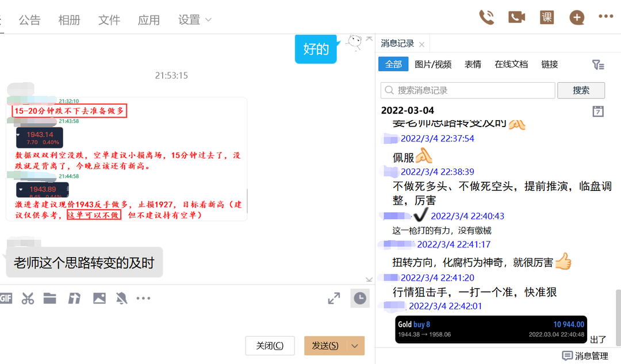Select the scissors screenshot tool
The height and width of the screenshot is (364, 621).
tap(28, 298)
